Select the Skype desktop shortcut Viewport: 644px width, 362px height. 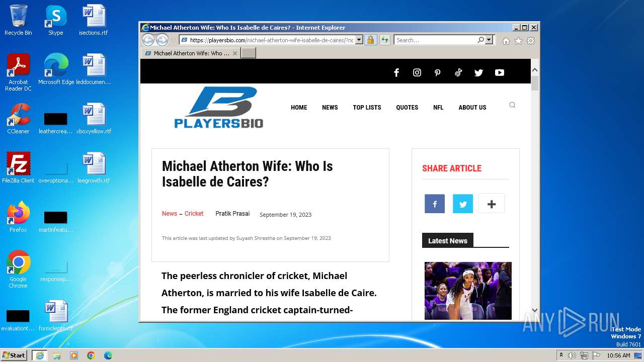coord(56,20)
